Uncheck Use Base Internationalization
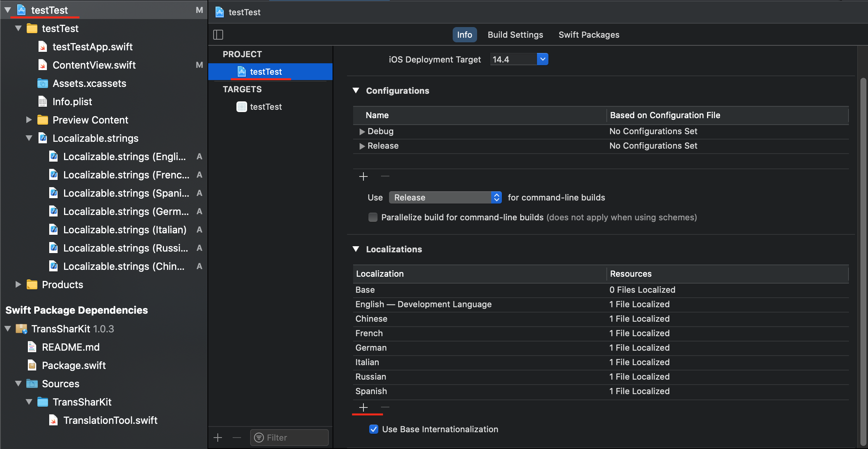 [374, 429]
